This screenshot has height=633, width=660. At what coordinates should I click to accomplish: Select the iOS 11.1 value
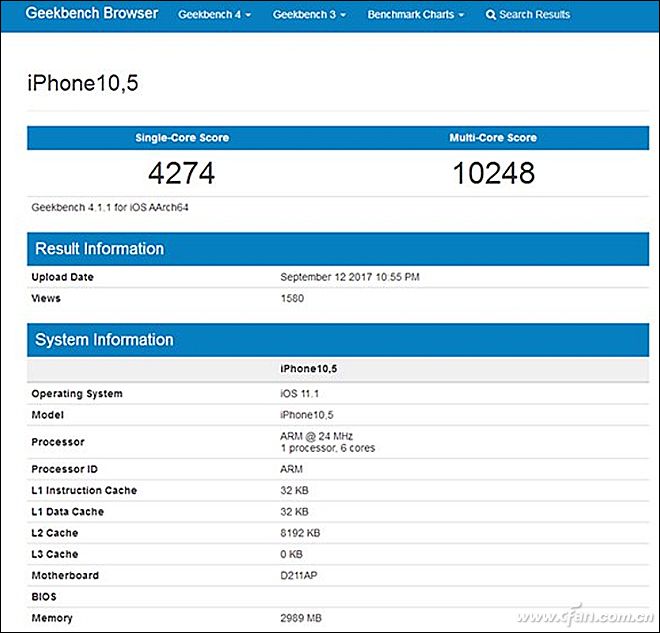[x=299, y=394]
